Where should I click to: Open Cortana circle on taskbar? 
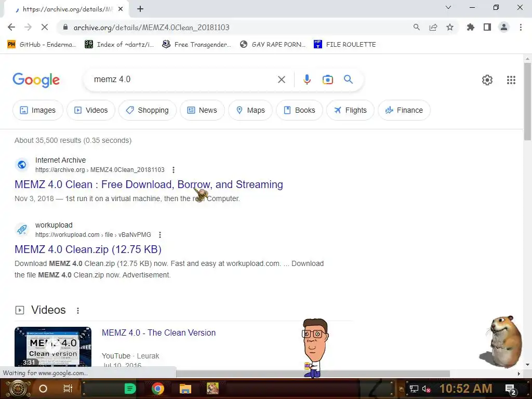pos(43,389)
